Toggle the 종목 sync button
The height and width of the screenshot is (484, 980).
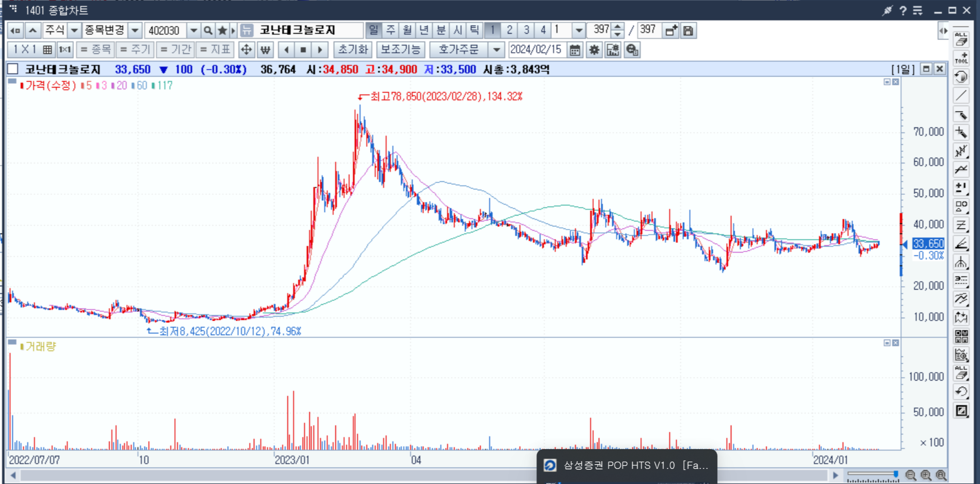(x=96, y=50)
